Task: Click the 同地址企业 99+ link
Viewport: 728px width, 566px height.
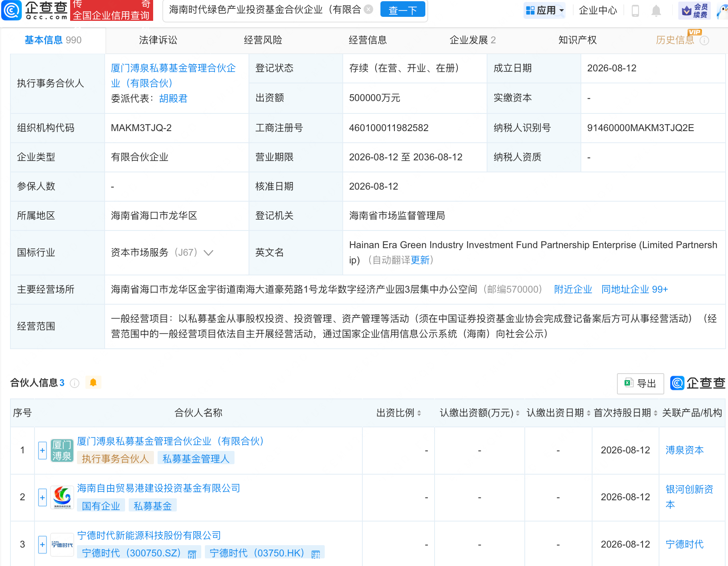Action: 635,289
